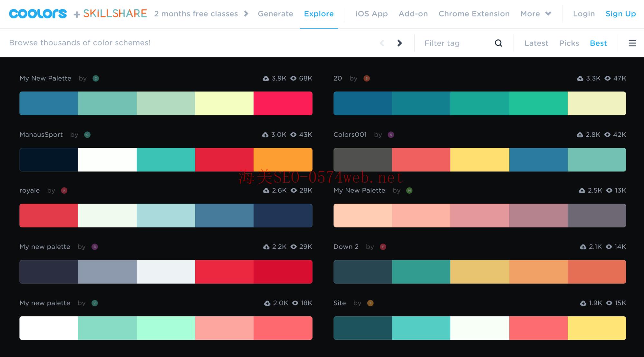
Task: Click the forward navigation arrow icon
Action: pos(399,43)
